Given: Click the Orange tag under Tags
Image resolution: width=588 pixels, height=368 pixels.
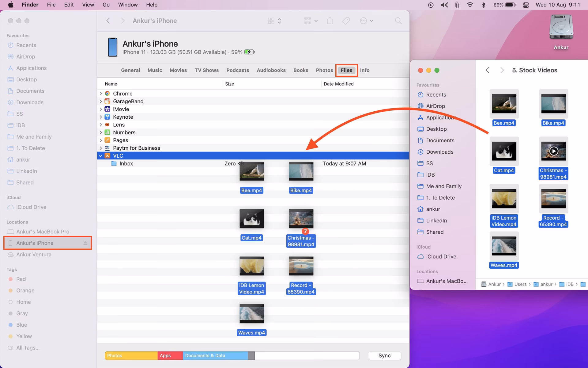Looking at the screenshot, I should click(x=25, y=290).
